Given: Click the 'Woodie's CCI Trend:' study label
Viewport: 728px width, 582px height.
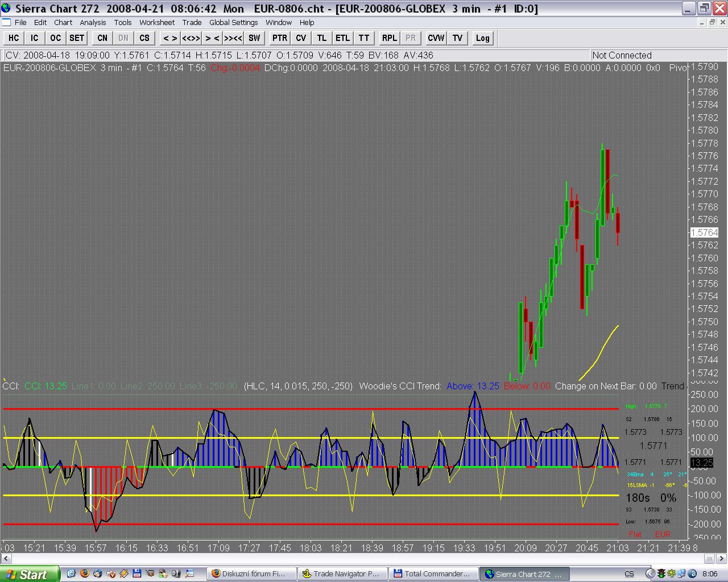Looking at the screenshot, I should point(400,386).
